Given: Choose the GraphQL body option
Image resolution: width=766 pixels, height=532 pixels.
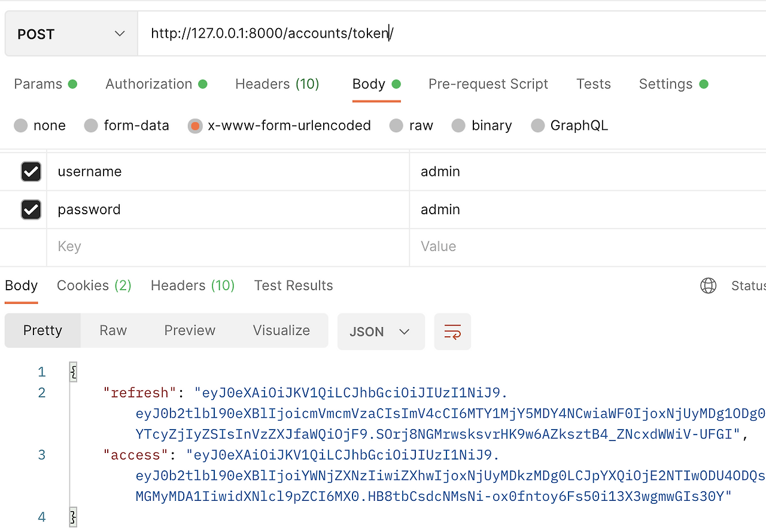Looking at the screenshot, I should pos(537,125).
